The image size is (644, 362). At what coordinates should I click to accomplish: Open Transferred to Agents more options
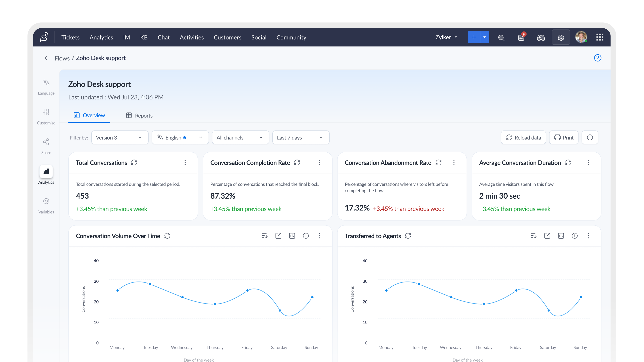click(x=588, y=236)
